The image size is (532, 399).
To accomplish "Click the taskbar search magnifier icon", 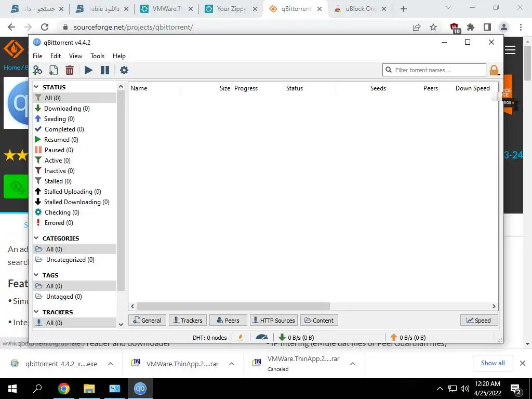I will coord(37,389).
